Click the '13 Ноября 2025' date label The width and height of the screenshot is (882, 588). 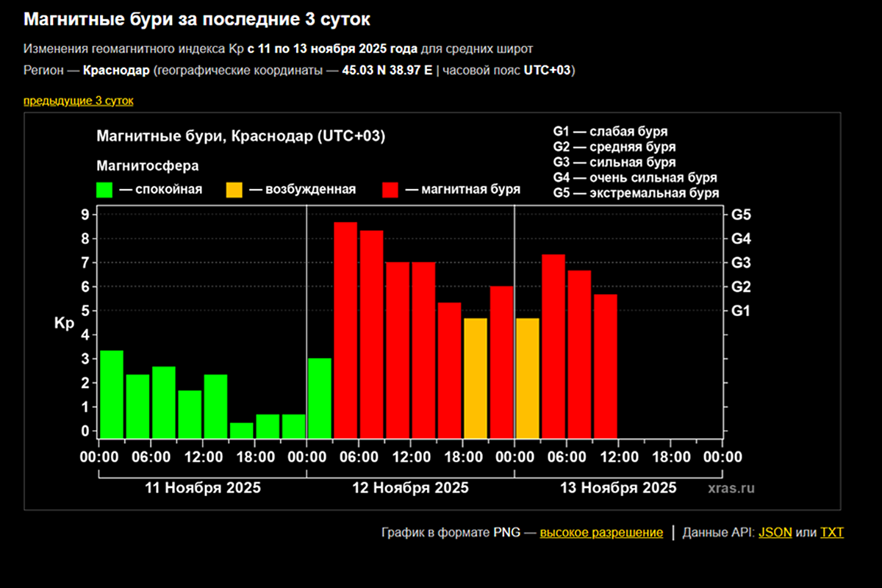[x=618, y=488]
